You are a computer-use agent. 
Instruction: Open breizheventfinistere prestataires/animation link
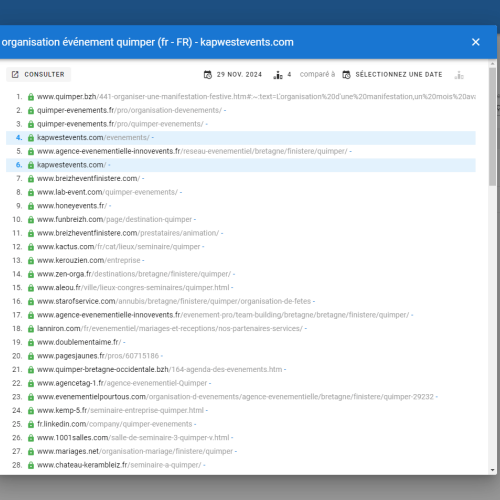tap(128, 233)
